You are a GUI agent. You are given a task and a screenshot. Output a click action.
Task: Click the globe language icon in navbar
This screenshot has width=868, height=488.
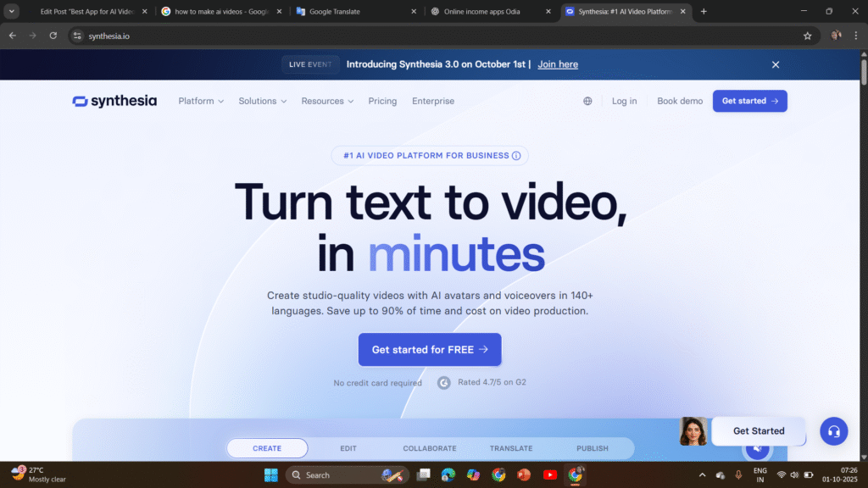pyautogui.click(x=587, y=100)
